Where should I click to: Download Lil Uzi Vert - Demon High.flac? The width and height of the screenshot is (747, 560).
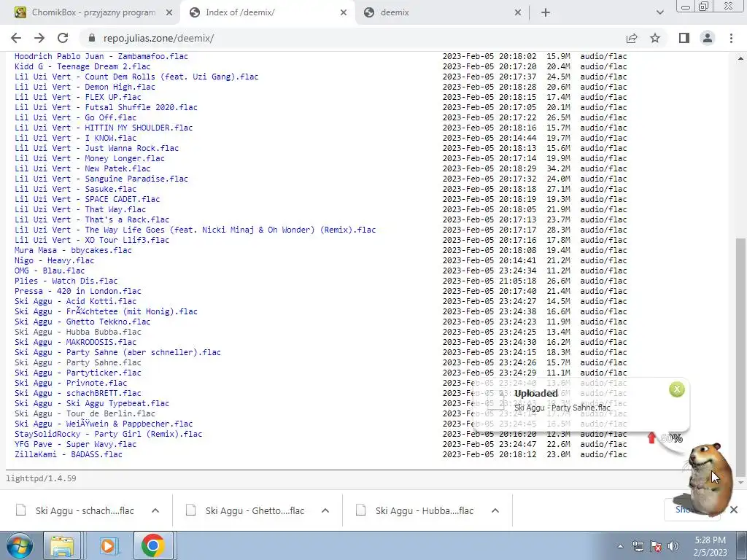[x=85, y=87]
